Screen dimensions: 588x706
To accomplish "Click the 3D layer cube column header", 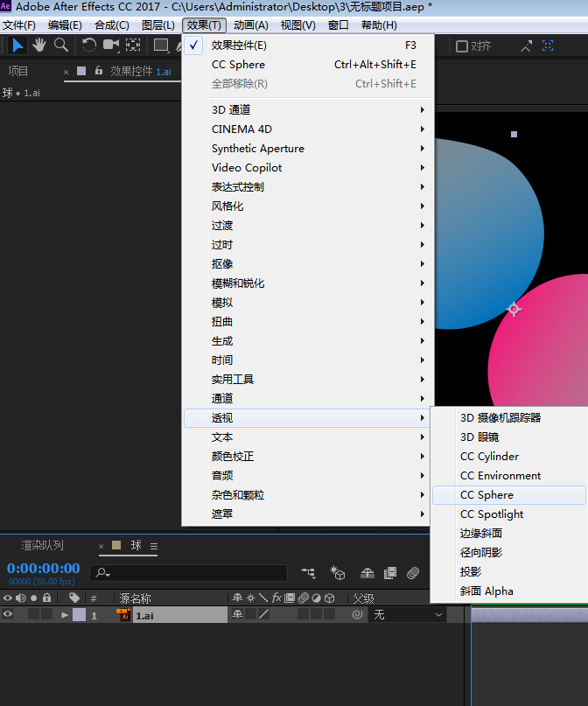I will [330, 598].
